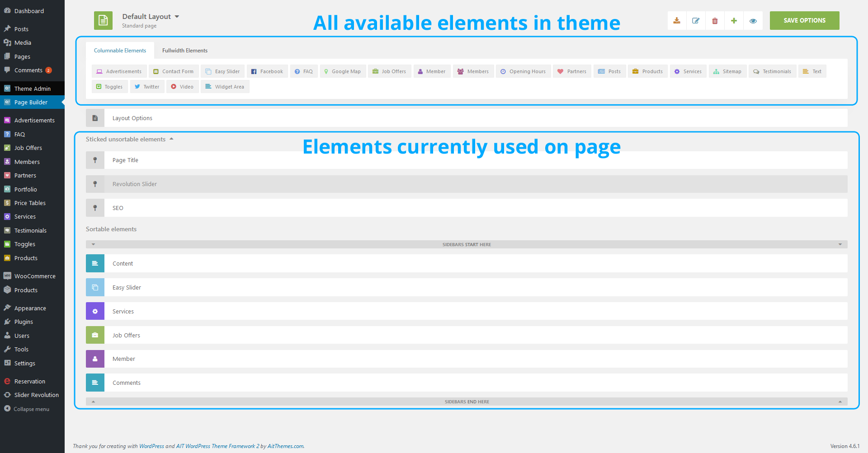Screen dimensions: 868x453
Task: Click Collapse menu at sidebar bottom
Action: pyautogui.click(x=32, y=409)
